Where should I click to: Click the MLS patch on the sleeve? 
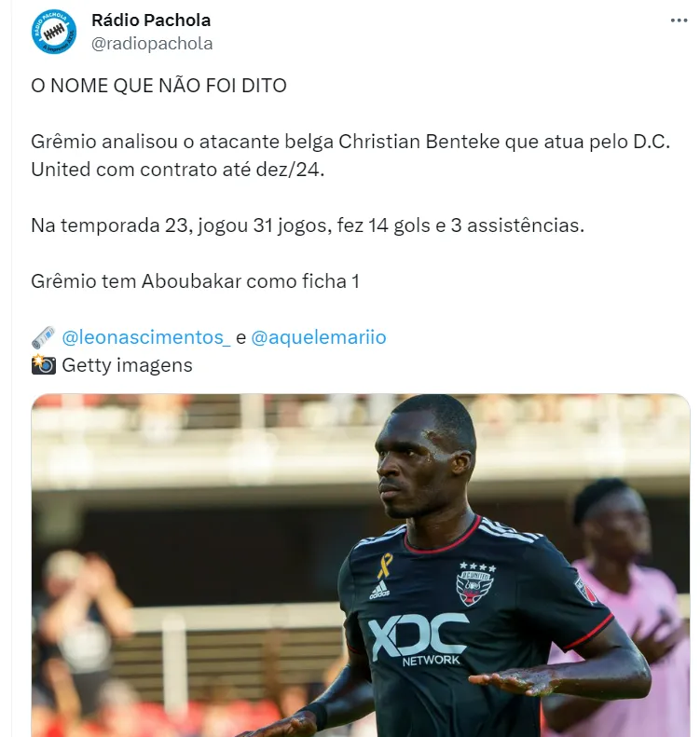click(x=586, y=592)
